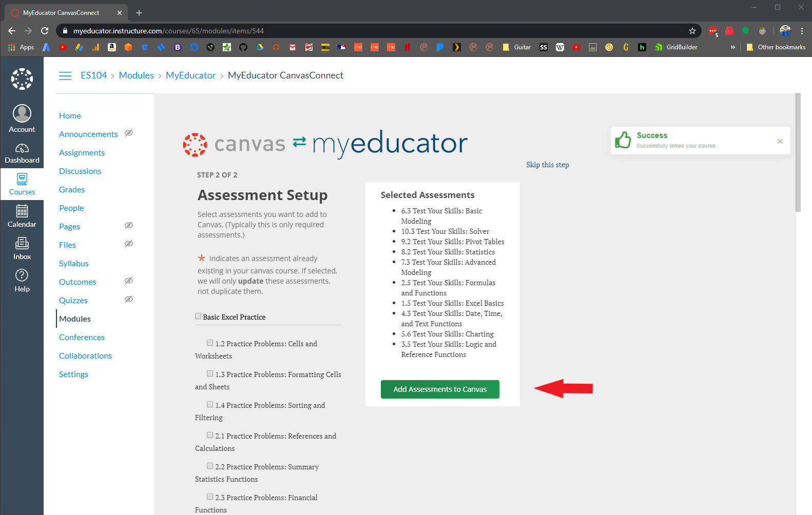Open the Netflix bookmark
The height and width of the screenshot is (515, 812).
(x=408, y=47)
